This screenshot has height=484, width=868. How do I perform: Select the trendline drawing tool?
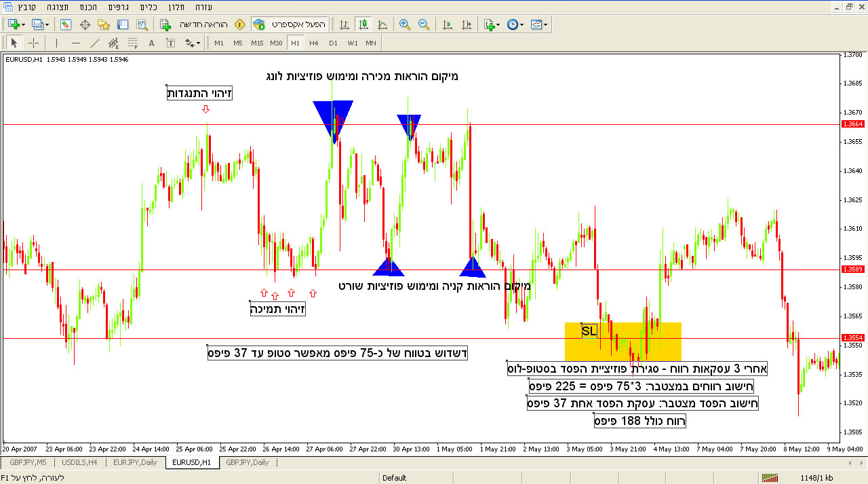pyautogui.click(x=95, y=43)
